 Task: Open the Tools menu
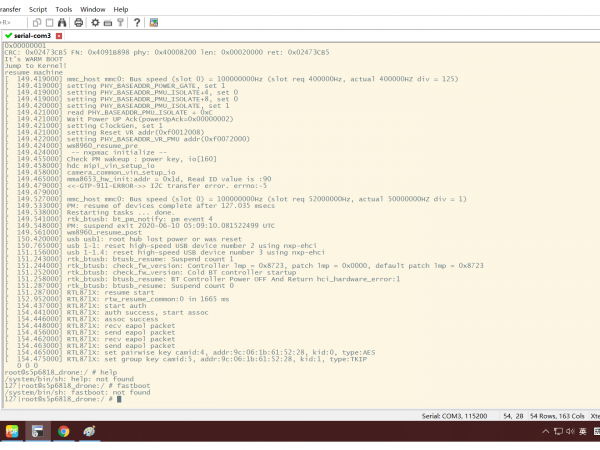point(64,9)
